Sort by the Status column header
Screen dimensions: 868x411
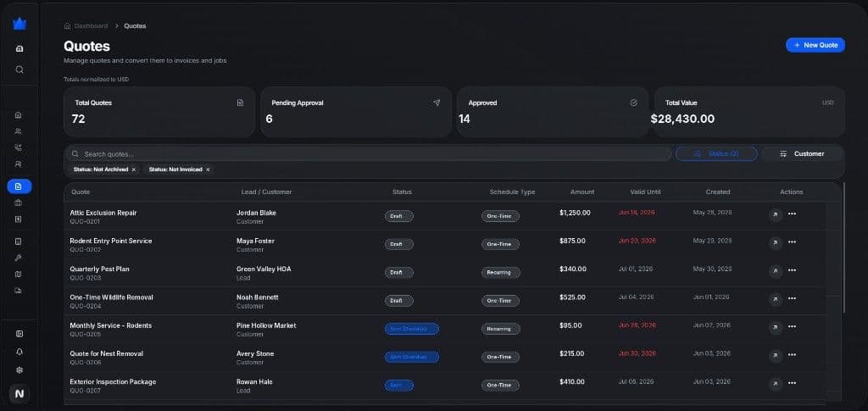coord(402,192)
